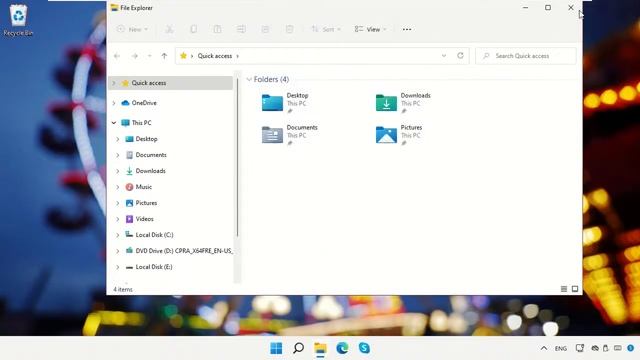Expand the Quick access tree node
640x360 pixels.
(x=114, y=83)
